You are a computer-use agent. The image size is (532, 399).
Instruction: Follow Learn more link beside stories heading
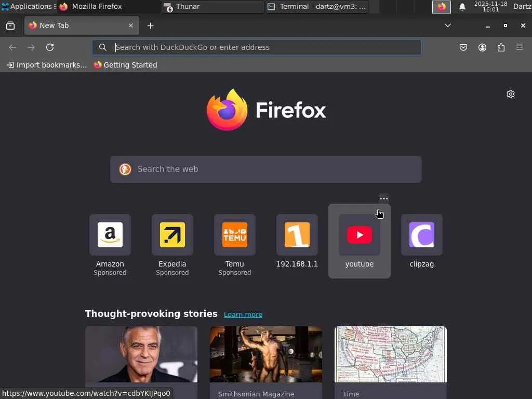[x=243, y=314]
